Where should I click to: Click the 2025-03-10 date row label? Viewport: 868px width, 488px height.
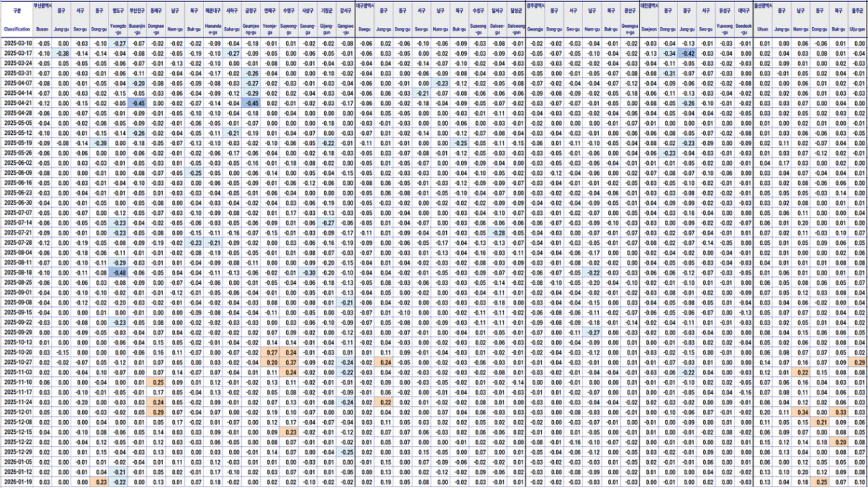(17, 44)
